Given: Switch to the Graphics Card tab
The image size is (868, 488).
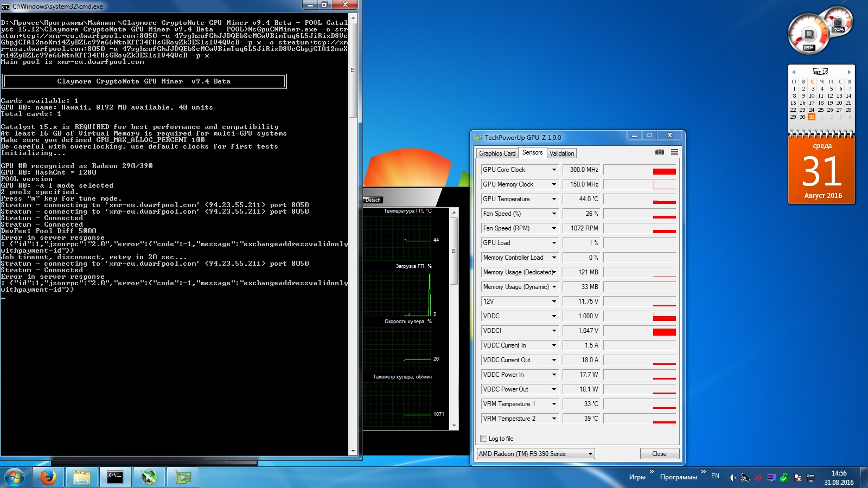Looking at the screenshot, I should 497,153.
